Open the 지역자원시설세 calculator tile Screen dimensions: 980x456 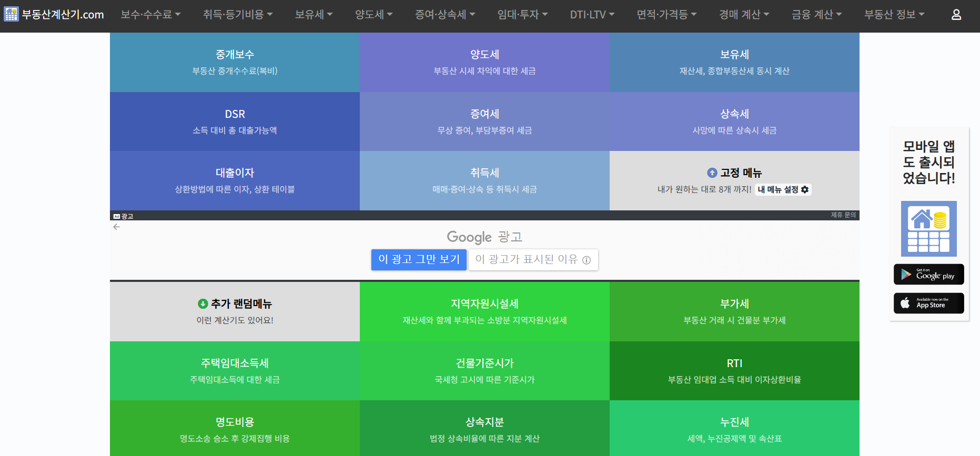point(484,311)
